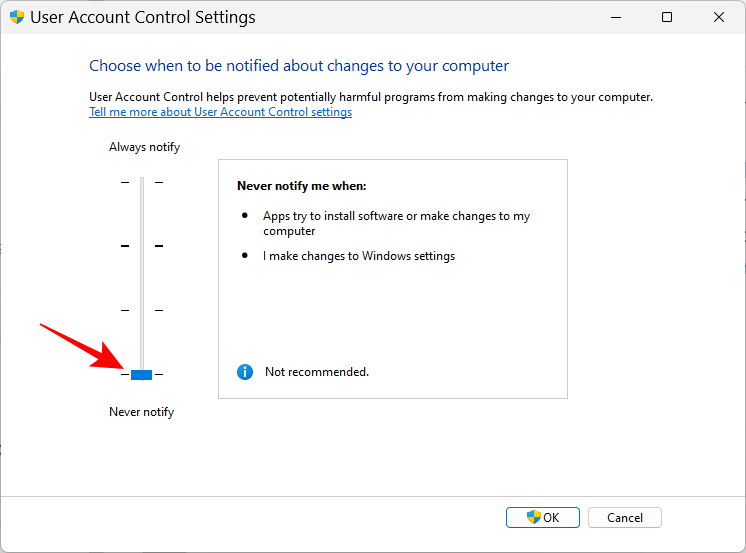Click the Always notify label

click(x=145, y=147)
